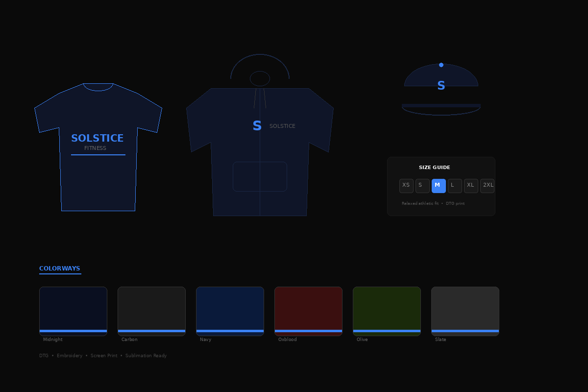Choose the Navy colorway swatch
The width and height of the screenshot is (588, 392).
click(x=230, y=311)
